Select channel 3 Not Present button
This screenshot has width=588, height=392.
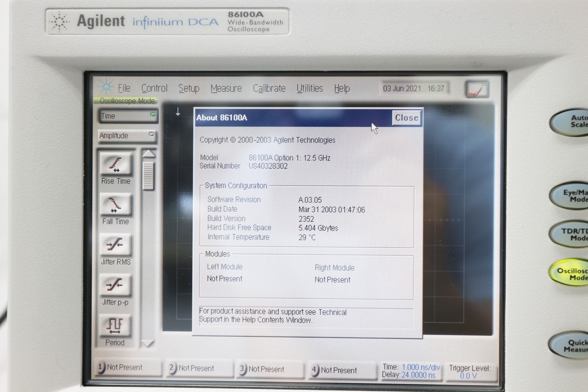tap(270, 369)
